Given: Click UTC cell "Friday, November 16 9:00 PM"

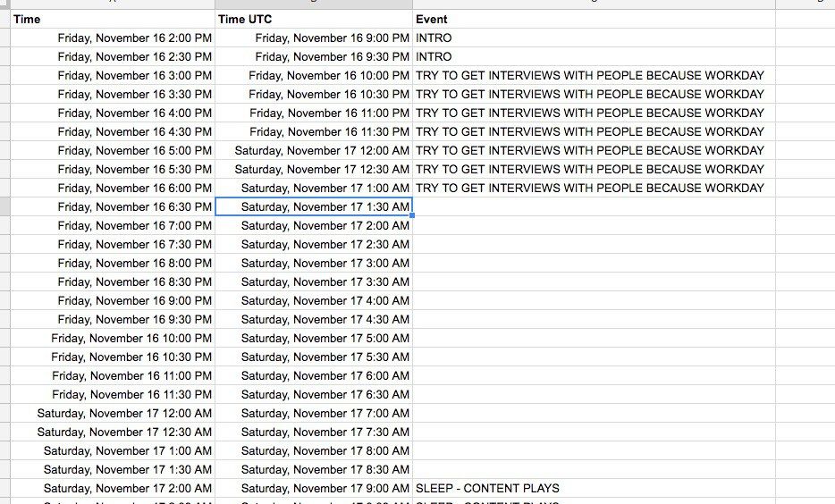Looking at the screenshot, I should pos(332,38).
